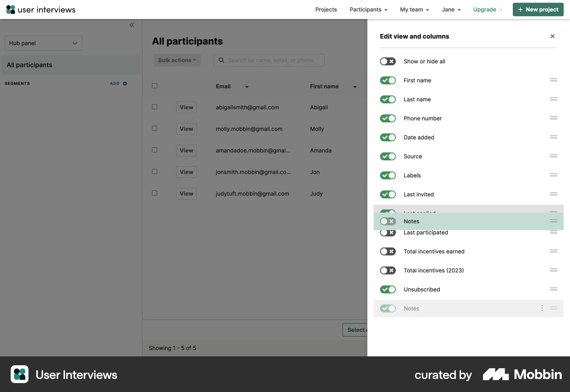Open the Email column sort dropdown
The height and width of the screenshot is (392, 570).
click(247, 87)
